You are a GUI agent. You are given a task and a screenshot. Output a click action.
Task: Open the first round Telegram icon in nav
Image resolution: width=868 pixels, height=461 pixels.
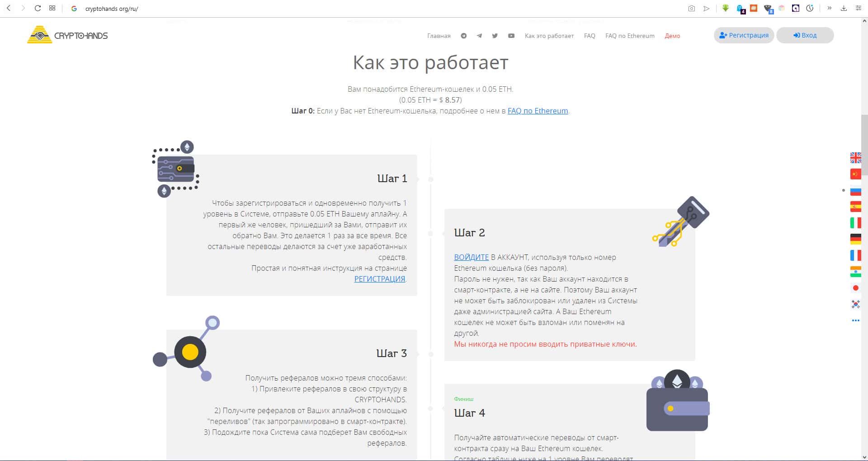click(x=463, y=36)
